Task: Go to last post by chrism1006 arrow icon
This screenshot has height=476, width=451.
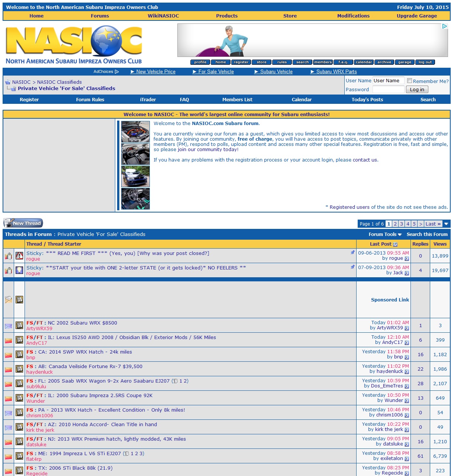Action: tap(407, 415)
